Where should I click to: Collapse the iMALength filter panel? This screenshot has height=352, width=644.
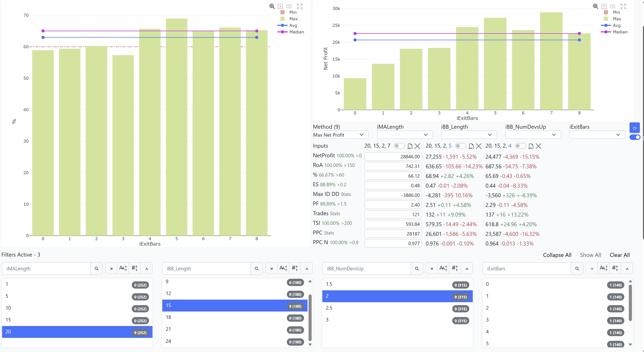pyautogui.click(x=147, y=269)
